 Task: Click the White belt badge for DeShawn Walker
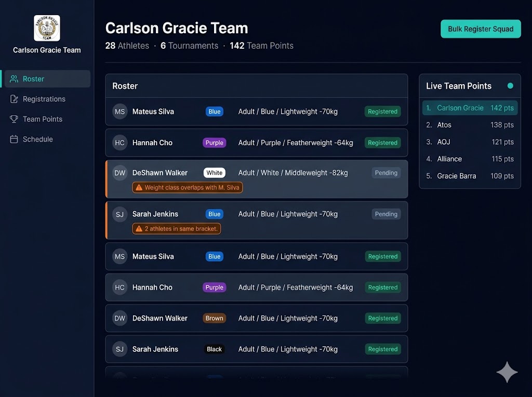[x=215, y=173]
